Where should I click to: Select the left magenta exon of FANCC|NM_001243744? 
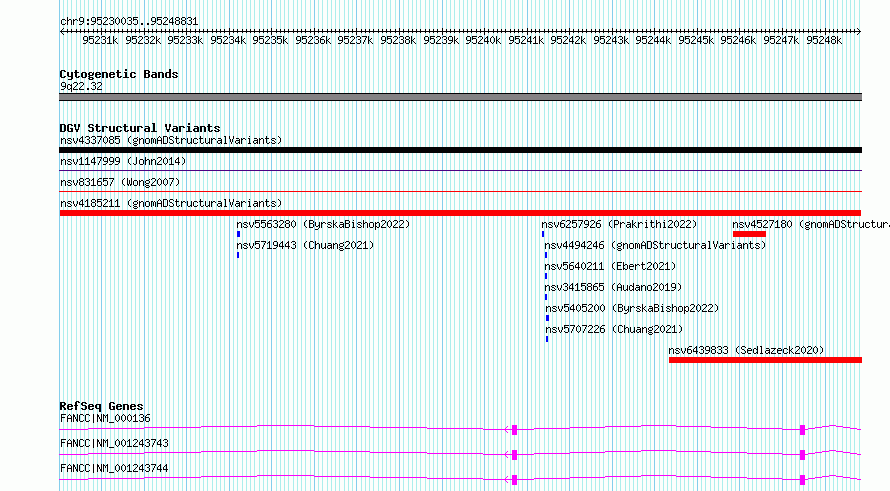pyautogui.click(x=515, y=480)
